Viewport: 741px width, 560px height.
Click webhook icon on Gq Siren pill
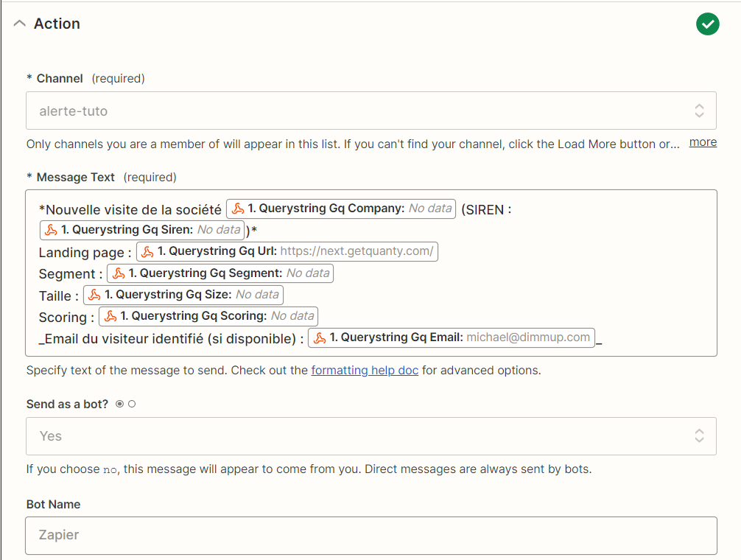pyautogui.click(x=51, y=230)
